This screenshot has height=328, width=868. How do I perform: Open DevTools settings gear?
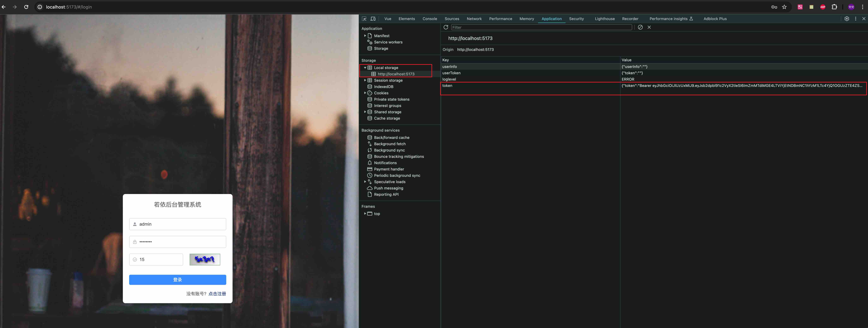tap(847, 19)
